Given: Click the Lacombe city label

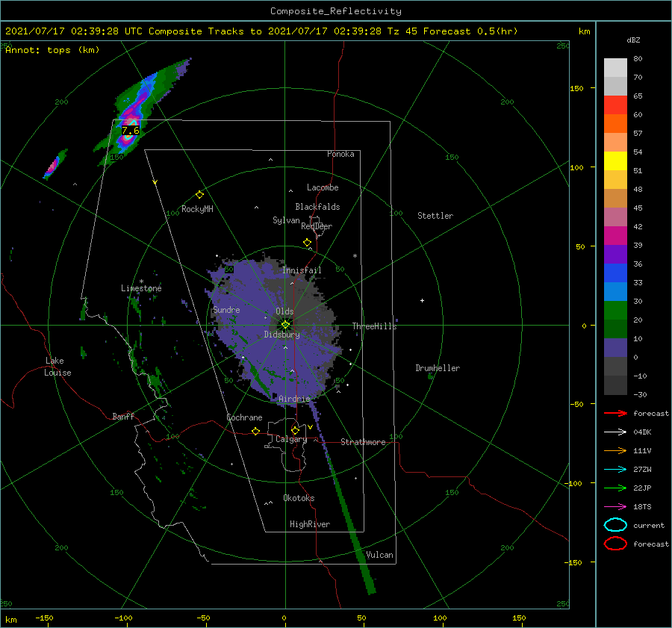Looking at the screenshot, I should (323, 187).
